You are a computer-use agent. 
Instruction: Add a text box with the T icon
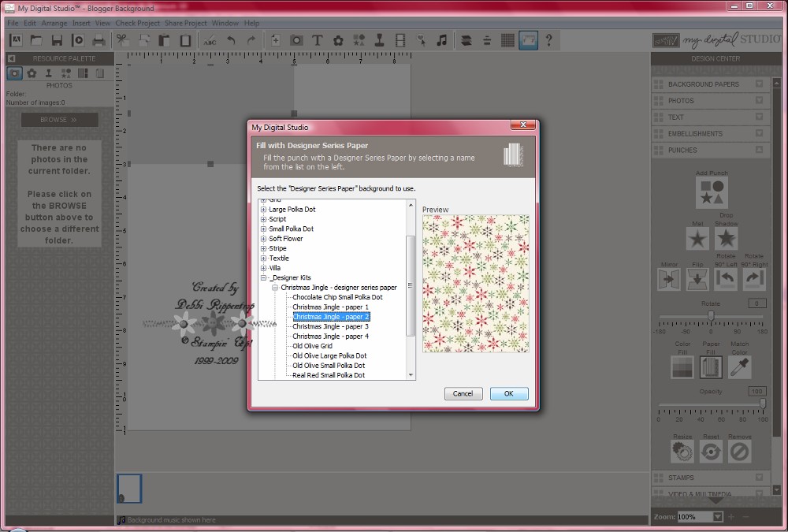[317, 41]
